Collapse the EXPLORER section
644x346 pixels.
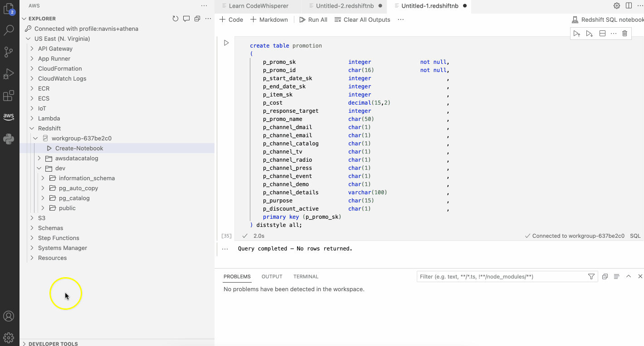tap(24, 19)
